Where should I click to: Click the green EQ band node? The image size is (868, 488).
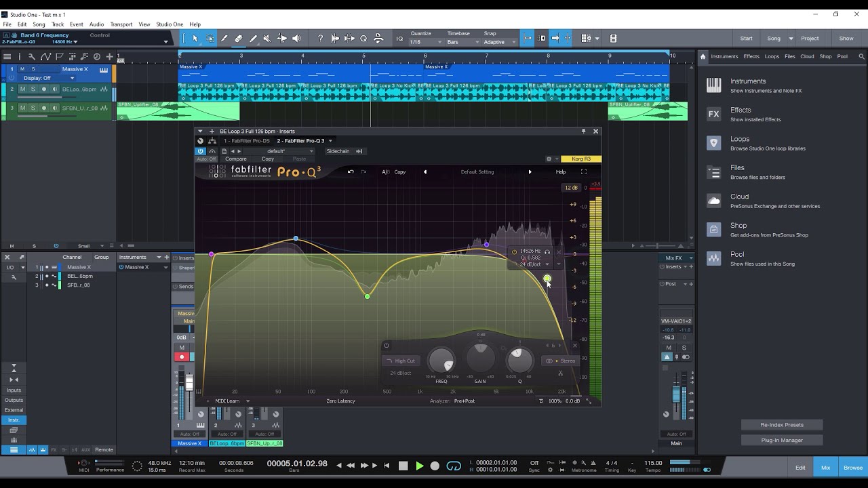367,296
